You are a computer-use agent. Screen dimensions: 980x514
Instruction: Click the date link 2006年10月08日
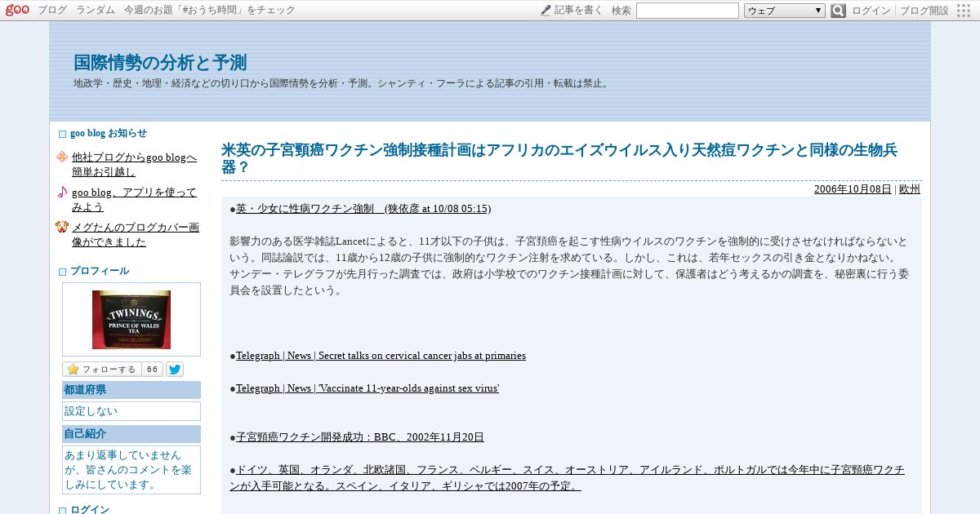[853, 189]
